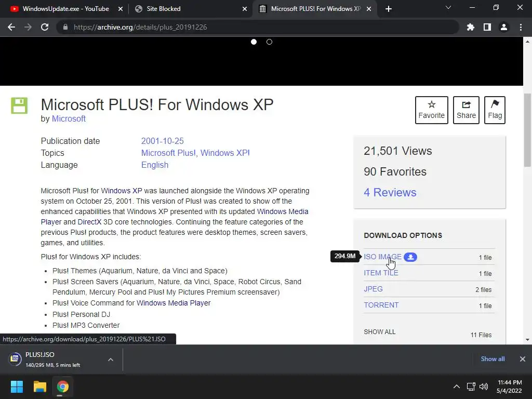Screen dimensions: 532x399
Task: Open the JPEG download link
Action: point(373,289)
